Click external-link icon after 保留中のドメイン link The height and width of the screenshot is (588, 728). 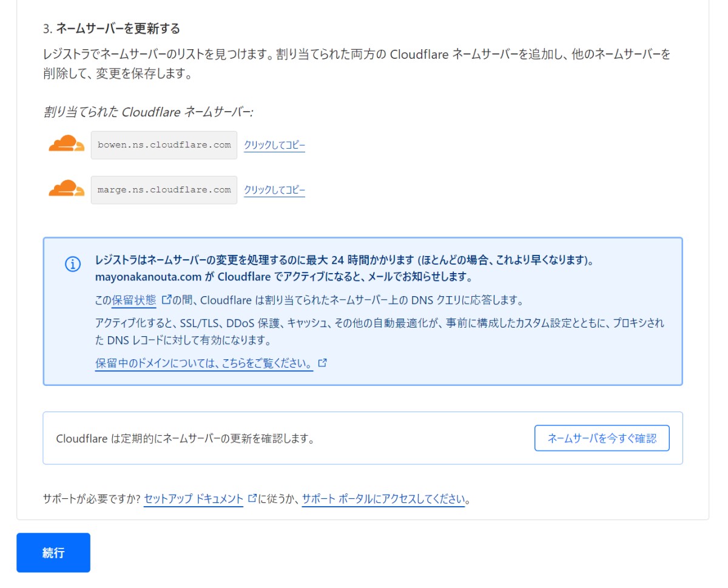coord(323,363)
